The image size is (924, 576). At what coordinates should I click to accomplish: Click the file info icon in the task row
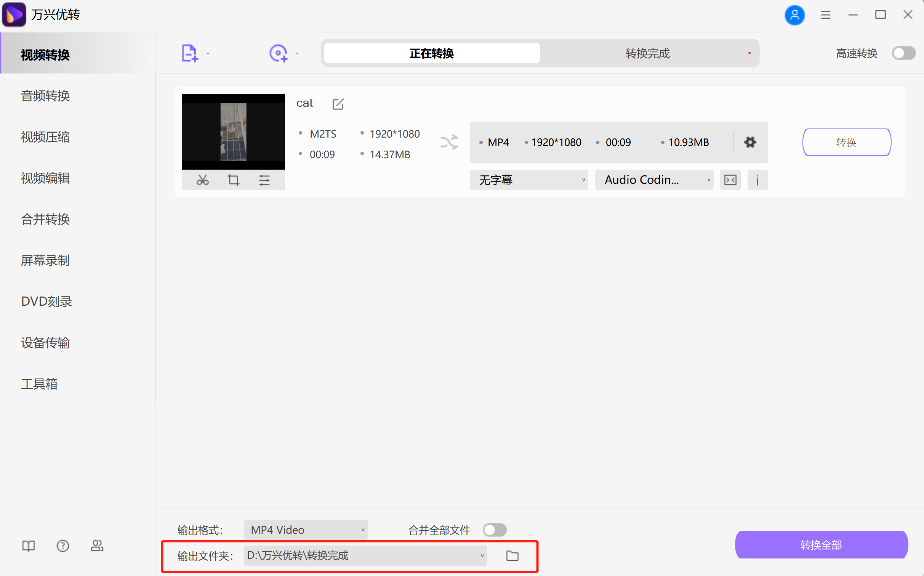(757, 180)
